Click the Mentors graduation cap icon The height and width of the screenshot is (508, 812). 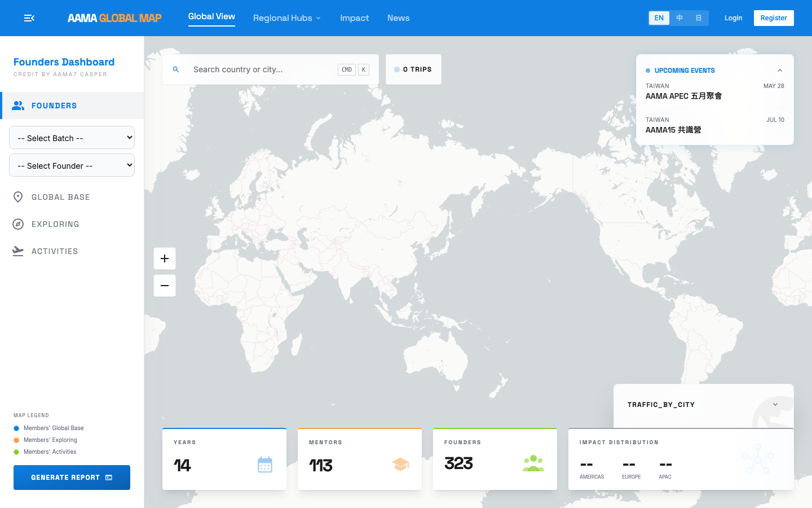(x=400, y=465)
